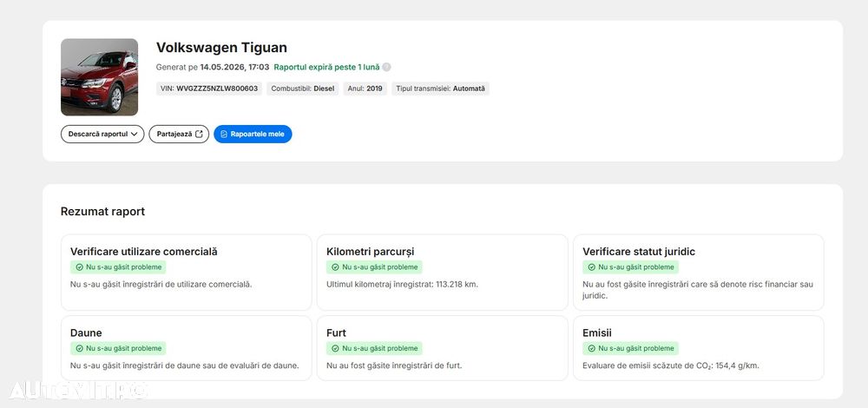This screenshot has height=408, width=868.
Task: Click status badge under Daune
Action: tap(118, 349)
